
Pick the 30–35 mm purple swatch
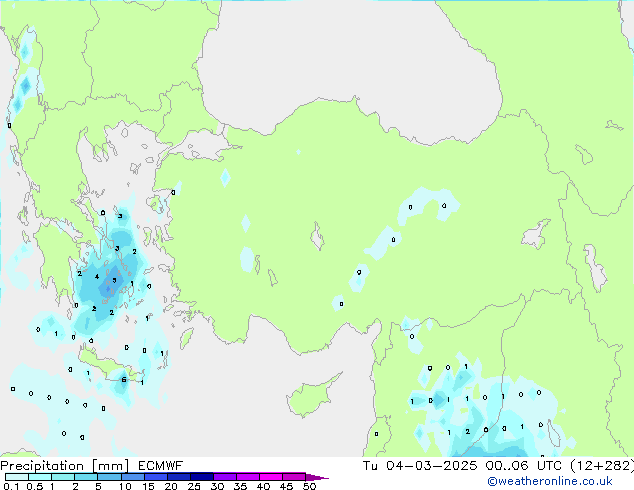[224, 477]
